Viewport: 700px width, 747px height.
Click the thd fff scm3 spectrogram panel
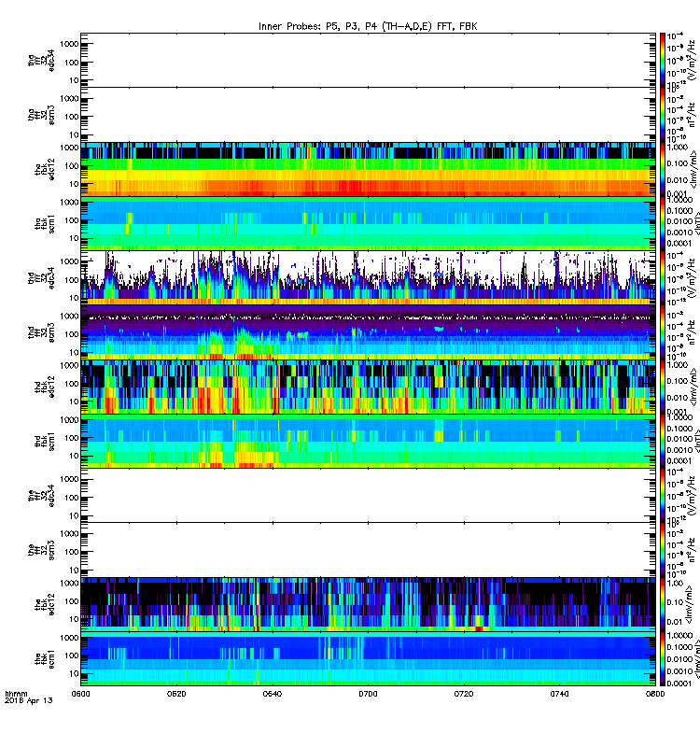(x=368, y=332)
